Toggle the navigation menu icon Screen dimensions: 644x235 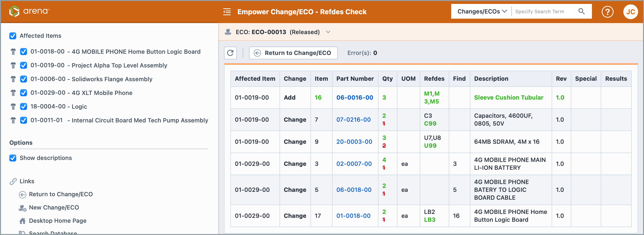(227, 12)
